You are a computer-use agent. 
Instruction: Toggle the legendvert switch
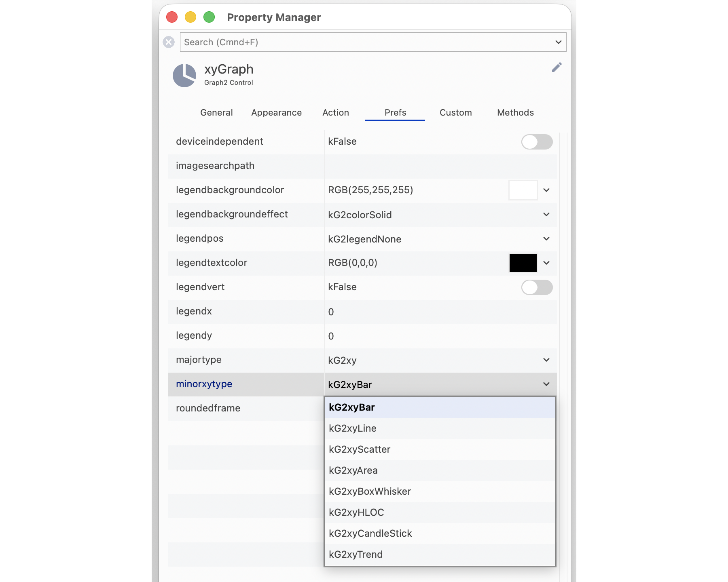[536, 287]
